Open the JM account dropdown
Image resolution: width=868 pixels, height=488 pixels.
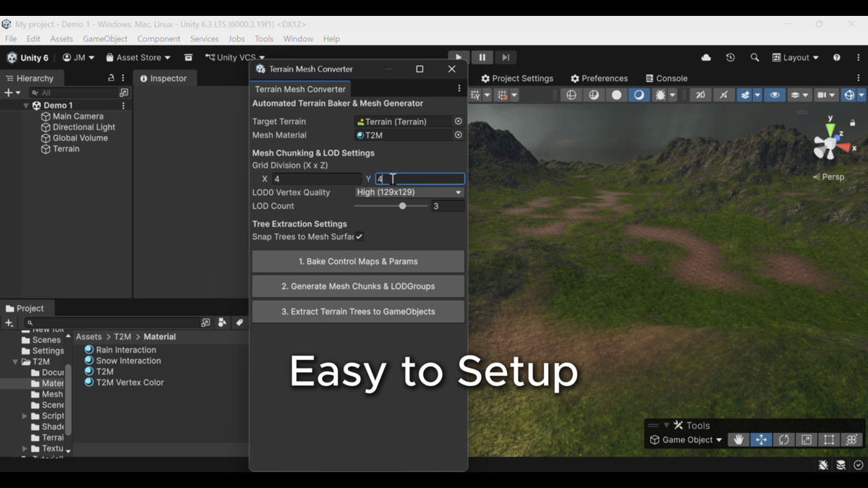[x=79, y=58]
